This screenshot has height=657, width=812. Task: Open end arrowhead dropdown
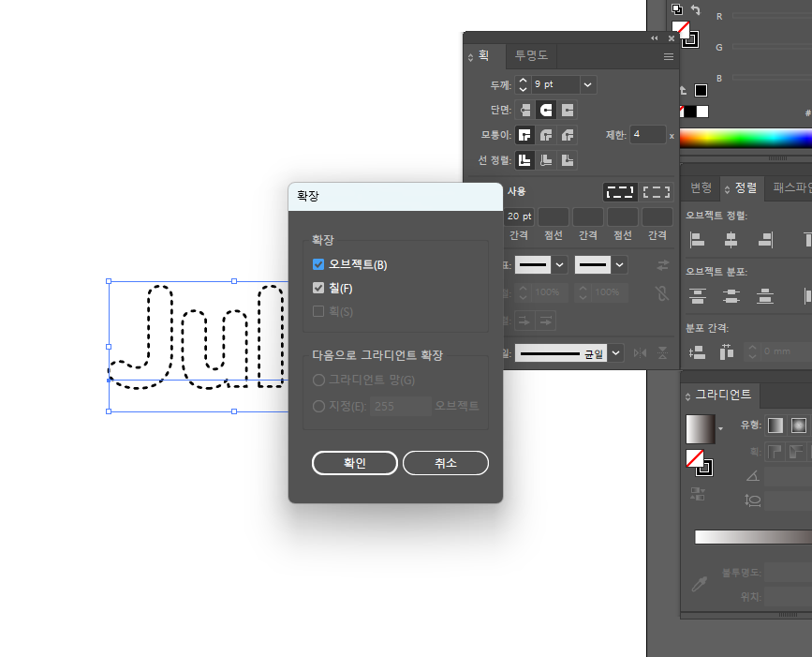click(x=620, y=265)
